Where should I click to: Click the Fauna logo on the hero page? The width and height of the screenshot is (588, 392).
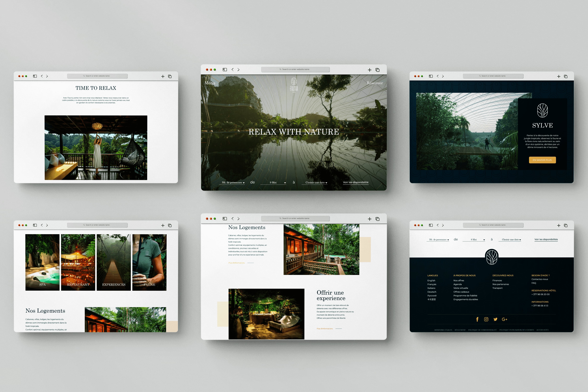(294, 85)
